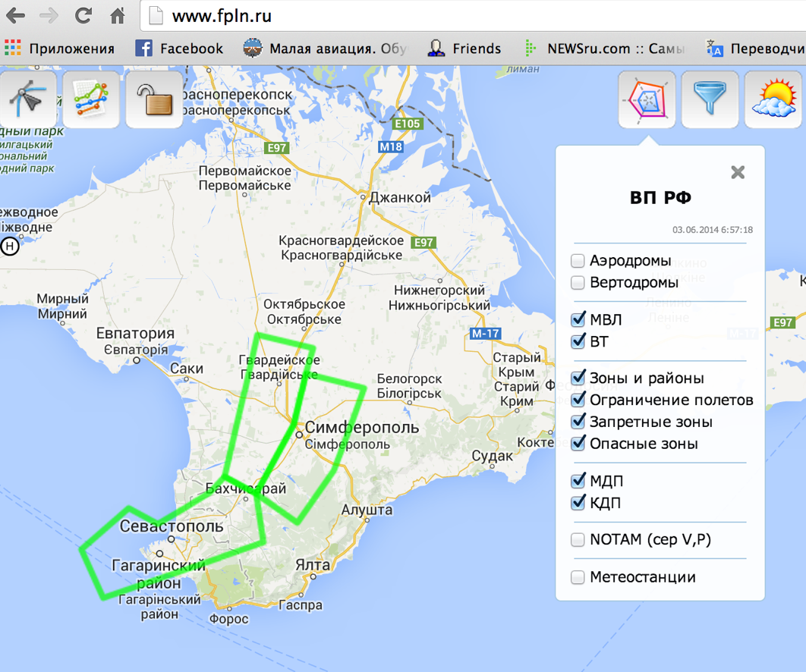Screen dimensions: 806x672
Task: Close the ВП РФ panel
Action: pyautogui.click(x=737, y=172)
